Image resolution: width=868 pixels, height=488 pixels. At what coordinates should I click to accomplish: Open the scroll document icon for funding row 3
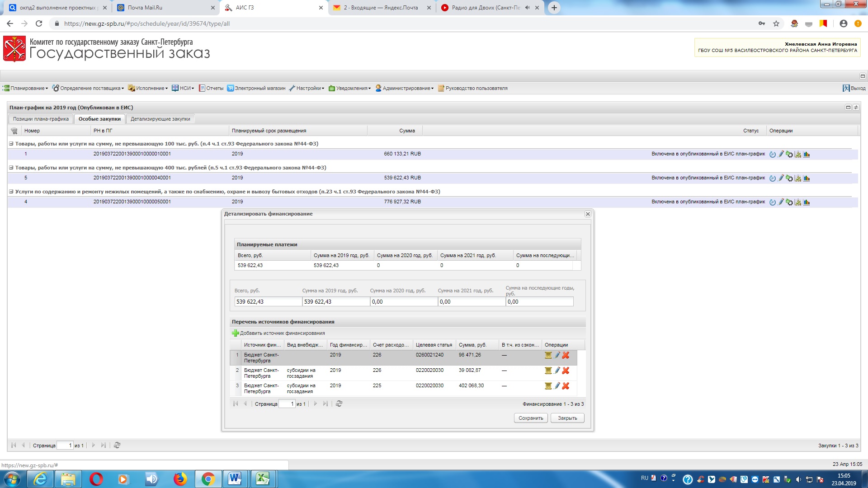tap(548, 386)
